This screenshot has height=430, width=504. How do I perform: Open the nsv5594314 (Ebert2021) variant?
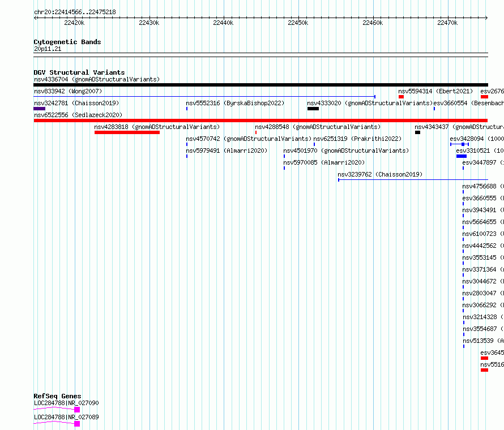coord(435,91)
